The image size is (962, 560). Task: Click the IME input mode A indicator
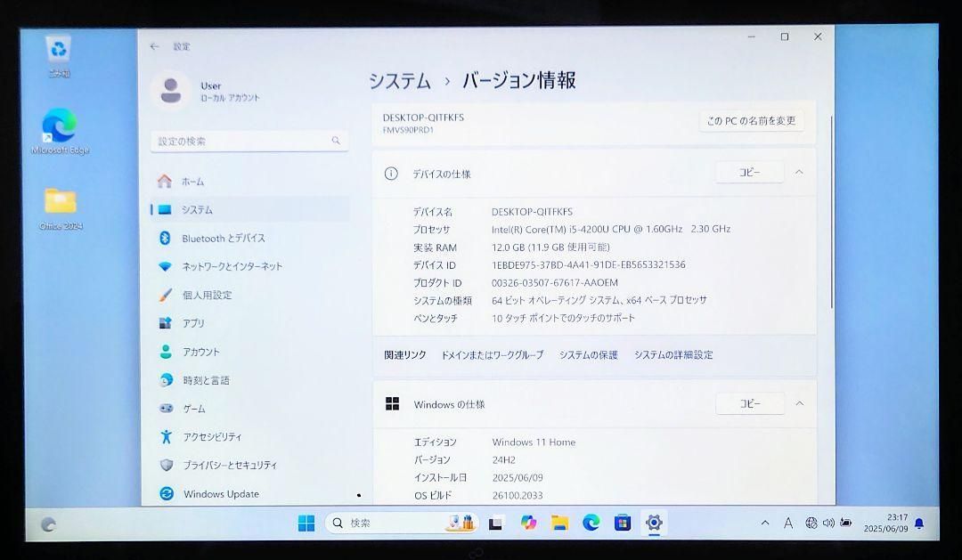tap(788, 523)
